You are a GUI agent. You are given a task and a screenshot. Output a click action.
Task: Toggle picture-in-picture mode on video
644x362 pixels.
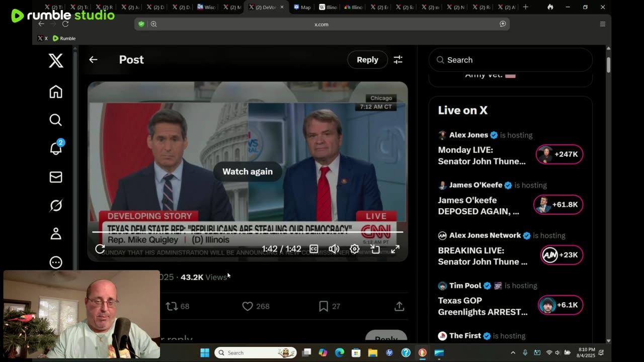(375, 249)
